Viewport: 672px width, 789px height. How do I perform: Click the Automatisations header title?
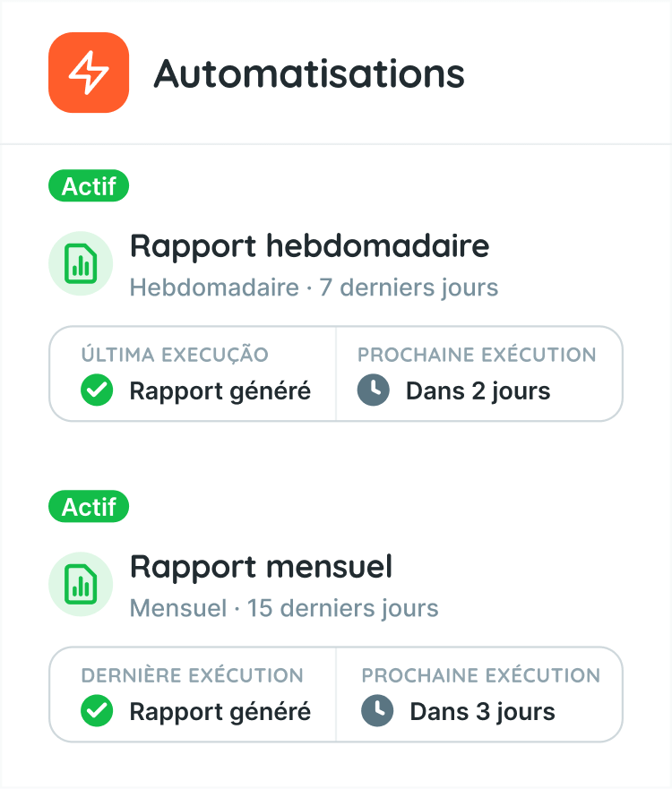(x=309, y=73)
